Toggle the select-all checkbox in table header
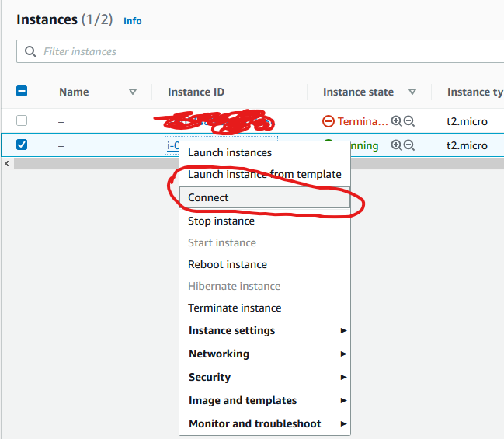504x439 pixels. pos(22,92)
